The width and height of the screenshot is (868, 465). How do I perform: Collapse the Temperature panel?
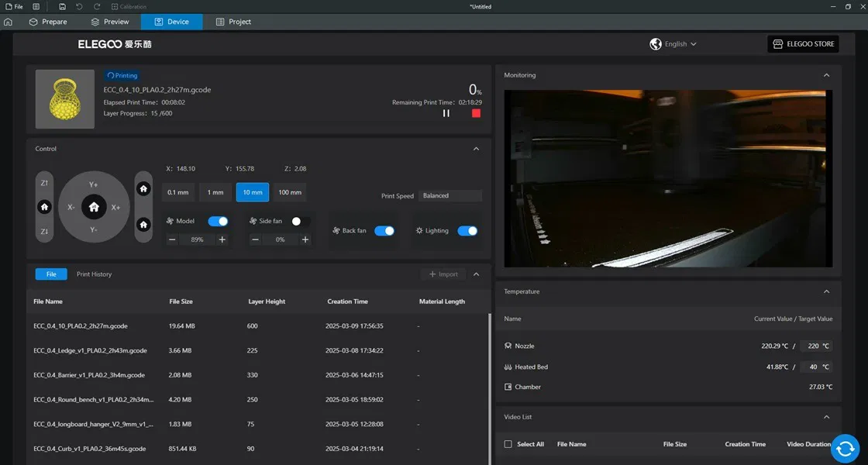tap(826, 291)
